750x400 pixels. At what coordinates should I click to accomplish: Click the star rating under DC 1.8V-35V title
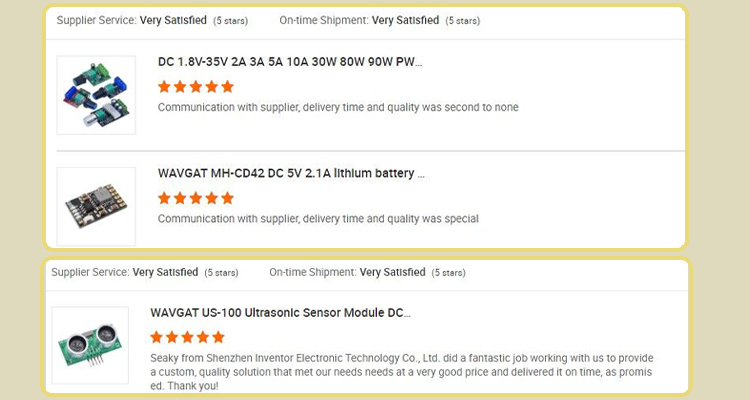point(196,87)
